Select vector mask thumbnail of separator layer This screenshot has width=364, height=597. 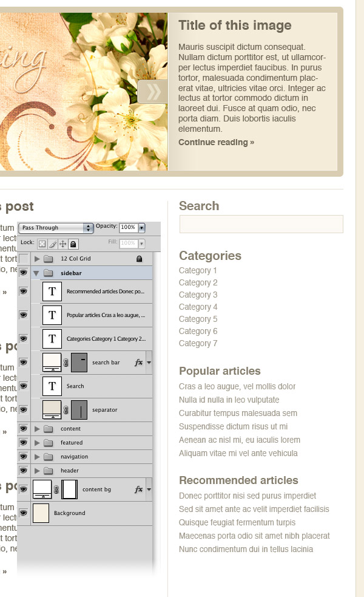79,410
